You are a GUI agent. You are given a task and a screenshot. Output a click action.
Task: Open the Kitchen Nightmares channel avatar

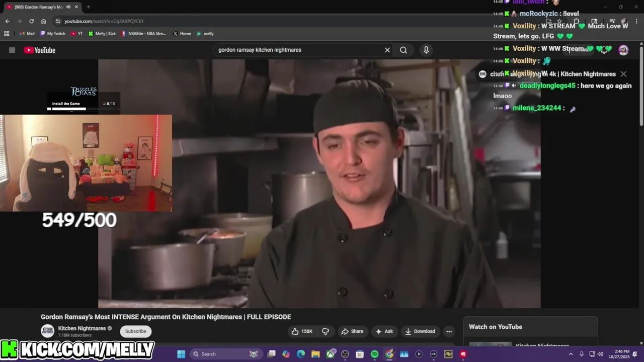click(x=48, y=331)
